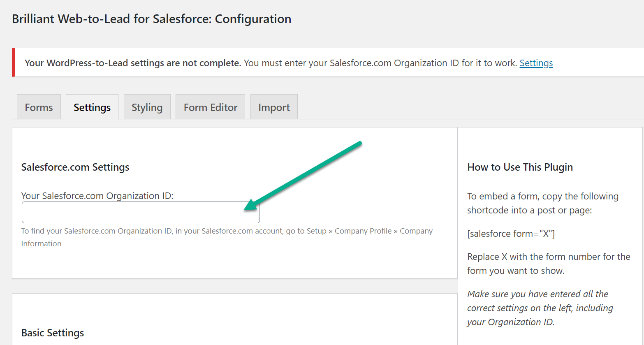Viewport: 644px width, 345px height.
Task: Open the Form Editor tab
Action: 211,107
